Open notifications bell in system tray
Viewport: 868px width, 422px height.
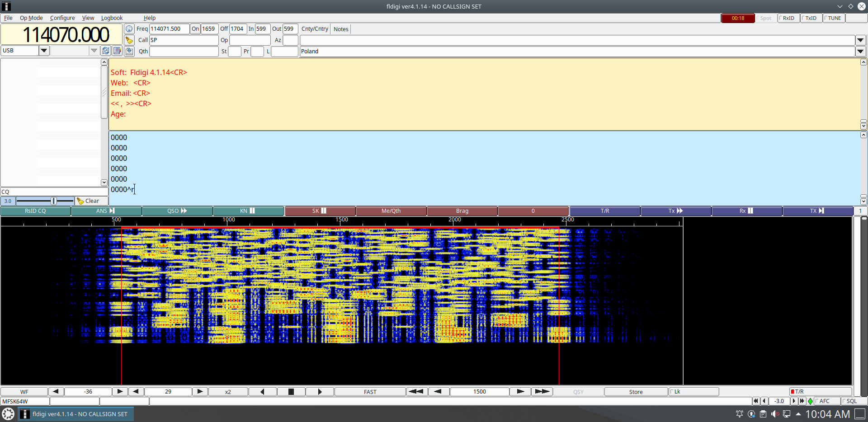(740, 414)
